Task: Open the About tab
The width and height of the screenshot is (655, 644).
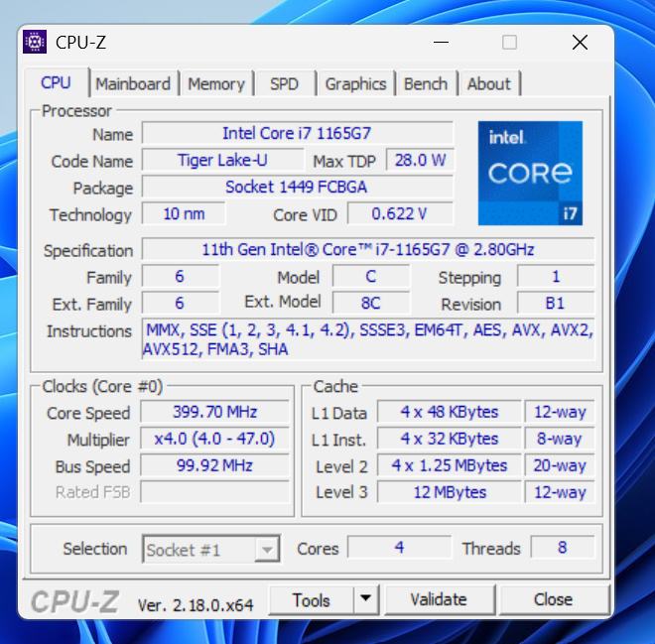Action: [x=488, y=84]
